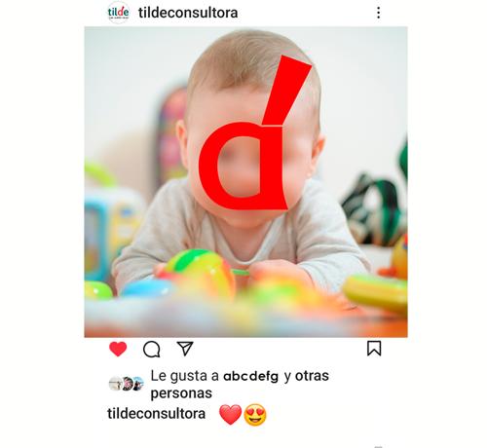Viewport: 487px width, 448px height.
Task: Open three-dot options menu of post
Action: click(x=378, y=13)
